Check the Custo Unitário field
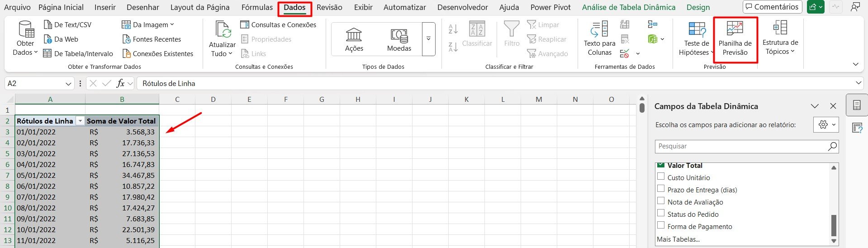 pos(661,176)
